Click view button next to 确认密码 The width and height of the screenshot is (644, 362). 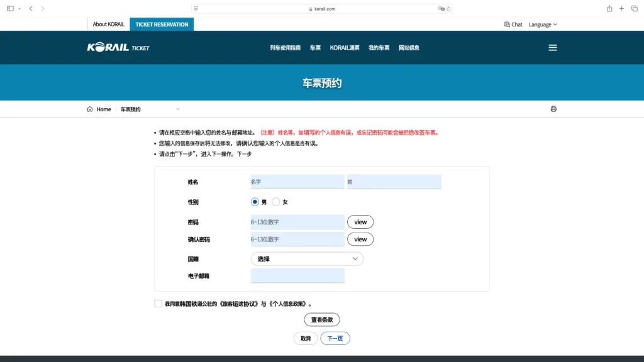tap(360, 239)
